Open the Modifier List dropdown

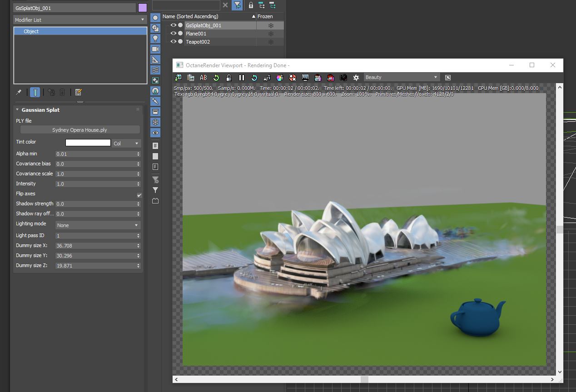click(x=79, y=20)
